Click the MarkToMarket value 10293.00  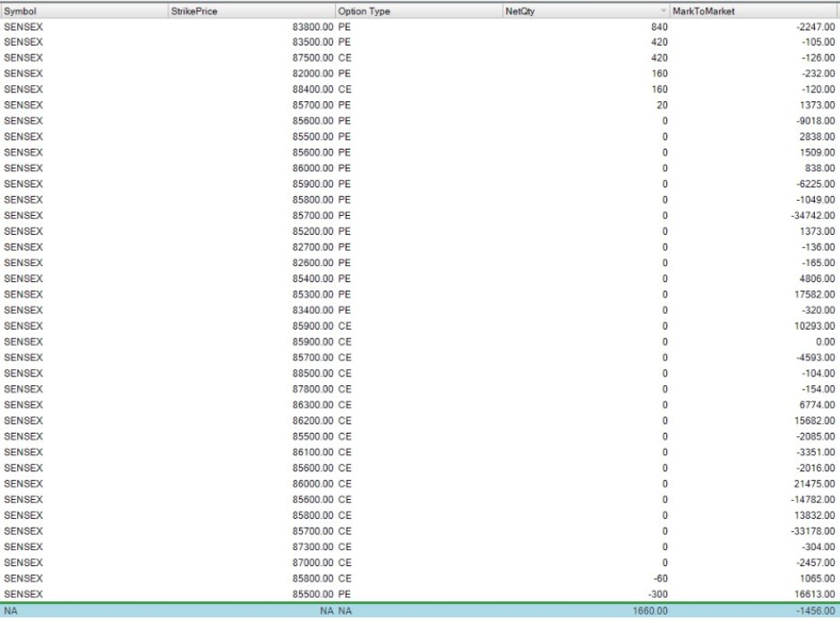click(x=814, y=326)
